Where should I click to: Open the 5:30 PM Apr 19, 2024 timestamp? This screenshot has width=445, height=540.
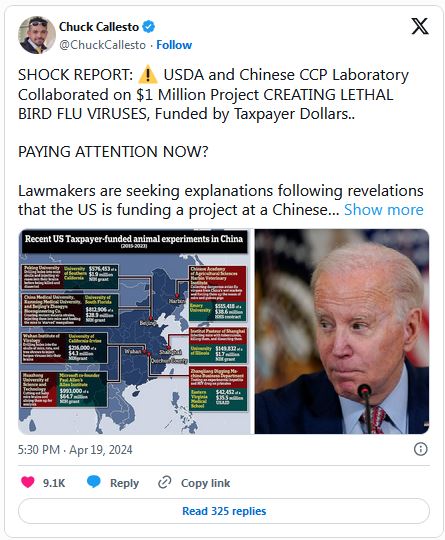click(75, 450)
